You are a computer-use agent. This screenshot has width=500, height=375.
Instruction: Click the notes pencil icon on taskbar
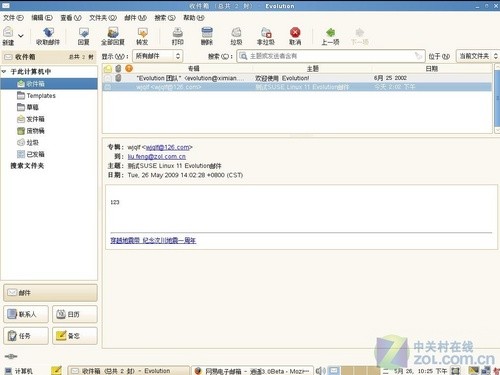click(x=56, y=370)
